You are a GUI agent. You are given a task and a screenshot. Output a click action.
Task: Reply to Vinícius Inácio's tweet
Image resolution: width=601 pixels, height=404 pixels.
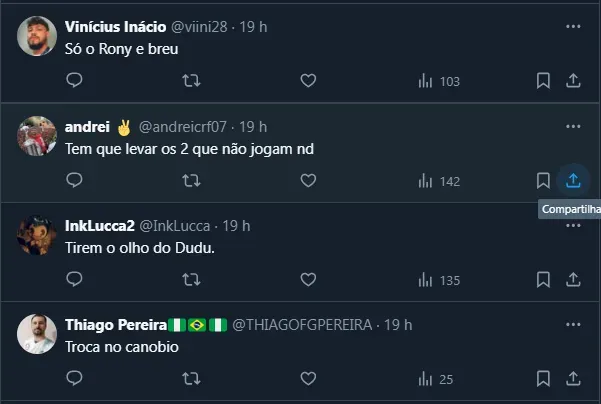click(x=73, y=81)
